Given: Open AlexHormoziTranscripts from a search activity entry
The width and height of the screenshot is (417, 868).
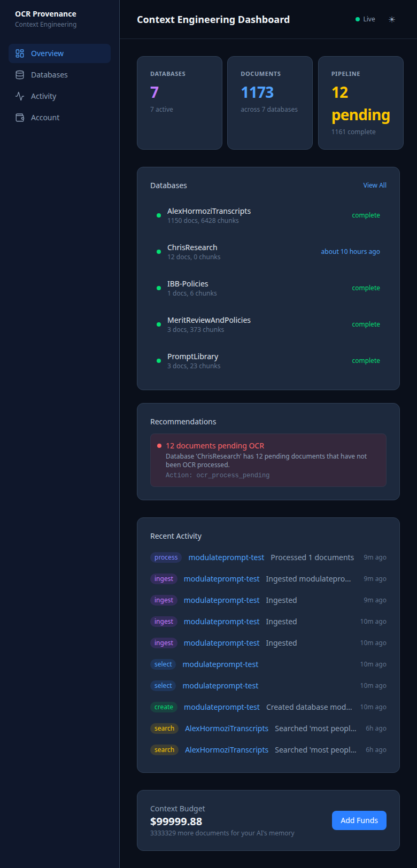Looking at the screenshot, I should pos(227,728).
